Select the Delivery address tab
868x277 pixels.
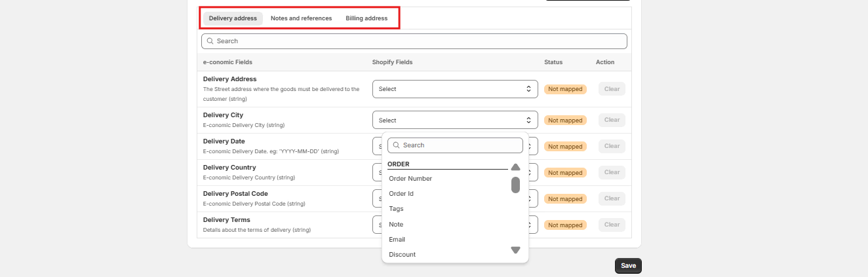click(x=233, y=18)
